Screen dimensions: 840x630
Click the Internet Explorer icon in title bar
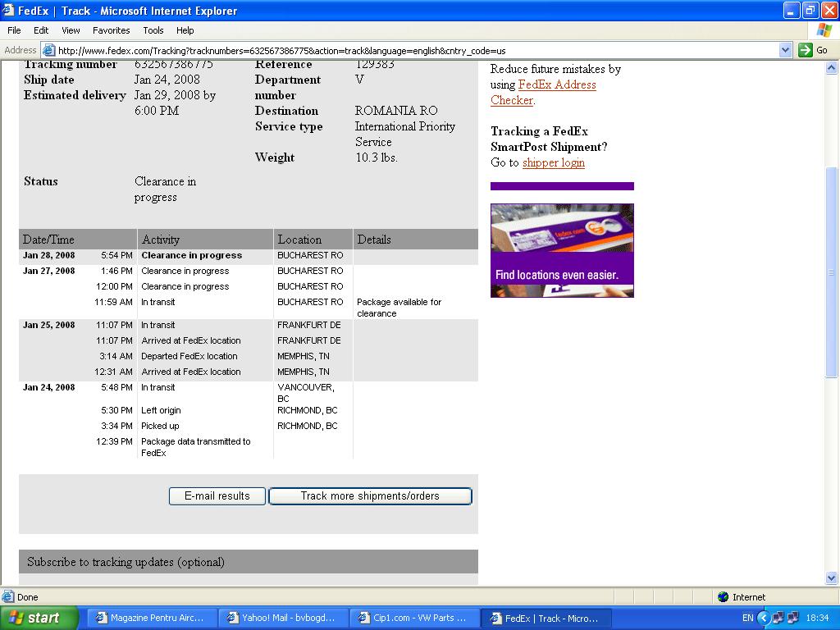point(8,10)
